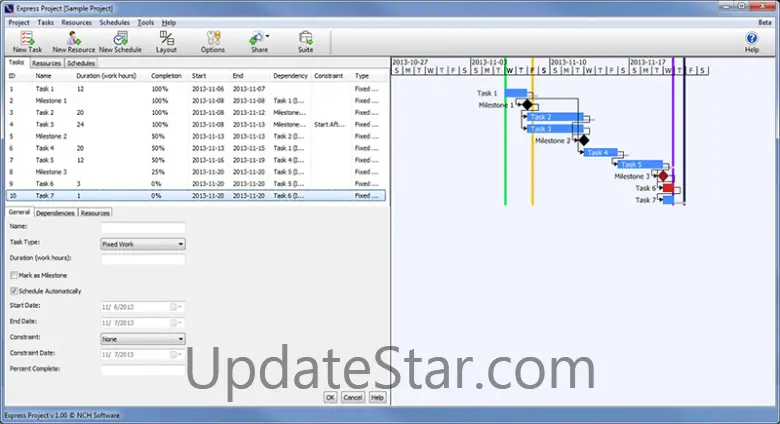Viewport: 780px width, 424px height.
Task: Click the Share toolbar icon
Action: click(x=257, y=42)
